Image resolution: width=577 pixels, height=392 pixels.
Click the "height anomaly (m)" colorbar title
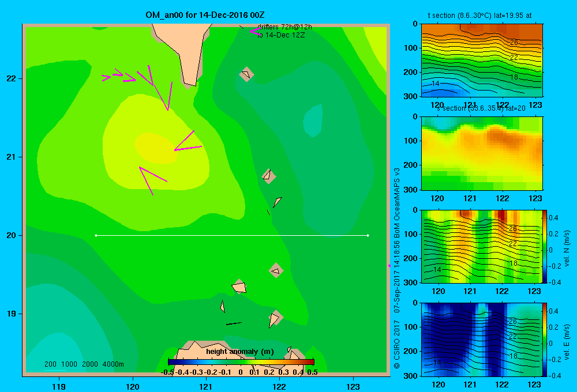click(x=240, y=352)
